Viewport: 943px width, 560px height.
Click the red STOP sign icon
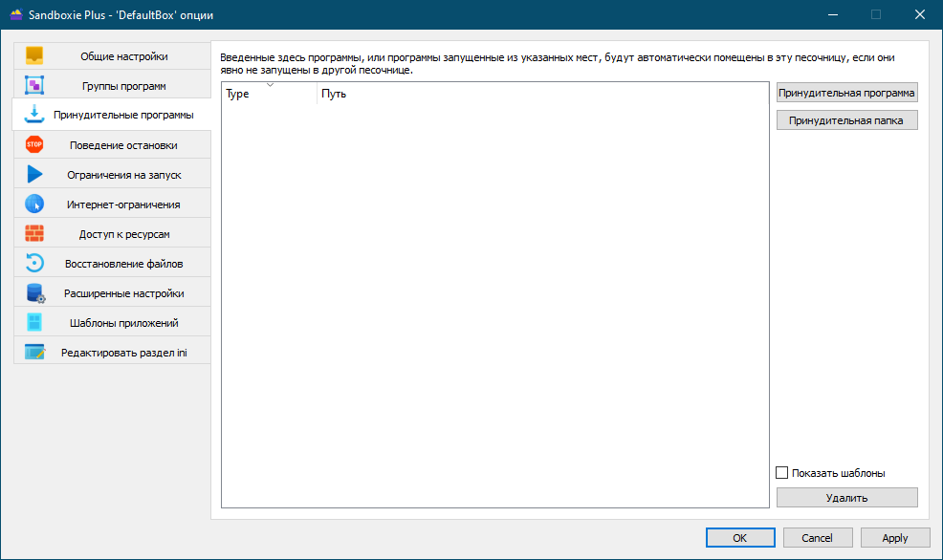[x=34, y=145]
